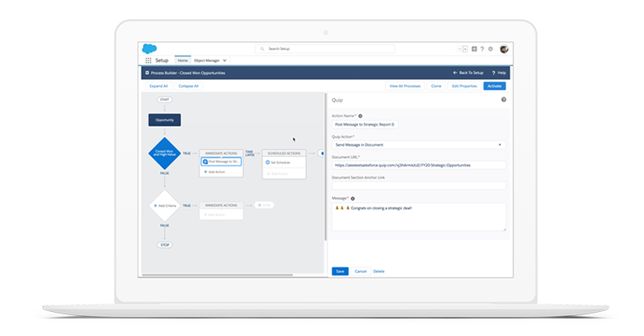Click the Quip icon on Post Message action
644x336 pixels.
click(x=205, y=162)
